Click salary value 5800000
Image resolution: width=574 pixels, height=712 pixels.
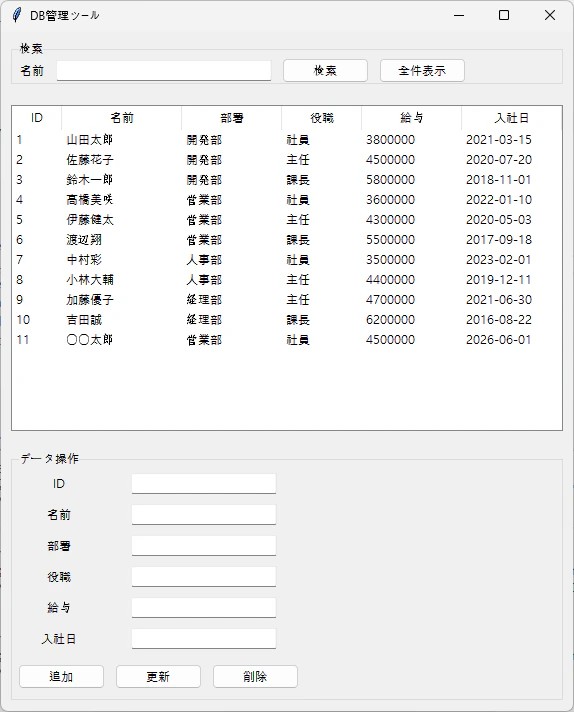click(x=391, y=180)
